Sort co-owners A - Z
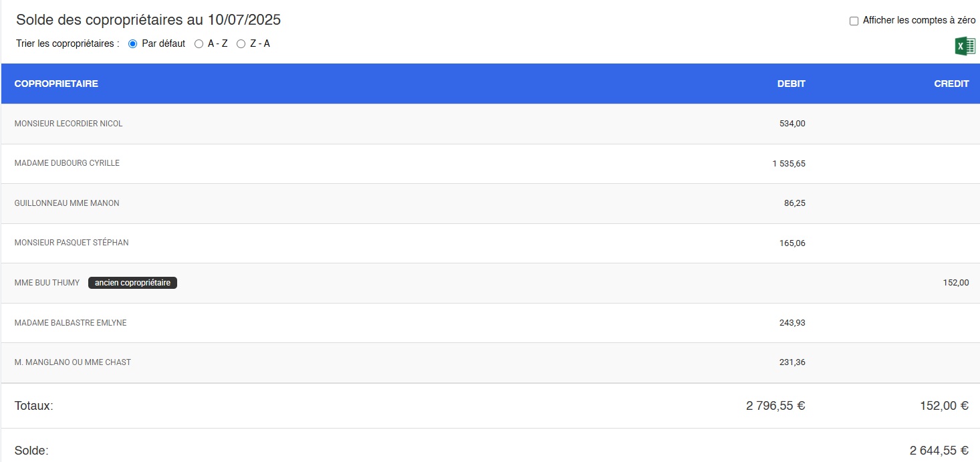Screen dimensions: 980x462 point(199,43)
